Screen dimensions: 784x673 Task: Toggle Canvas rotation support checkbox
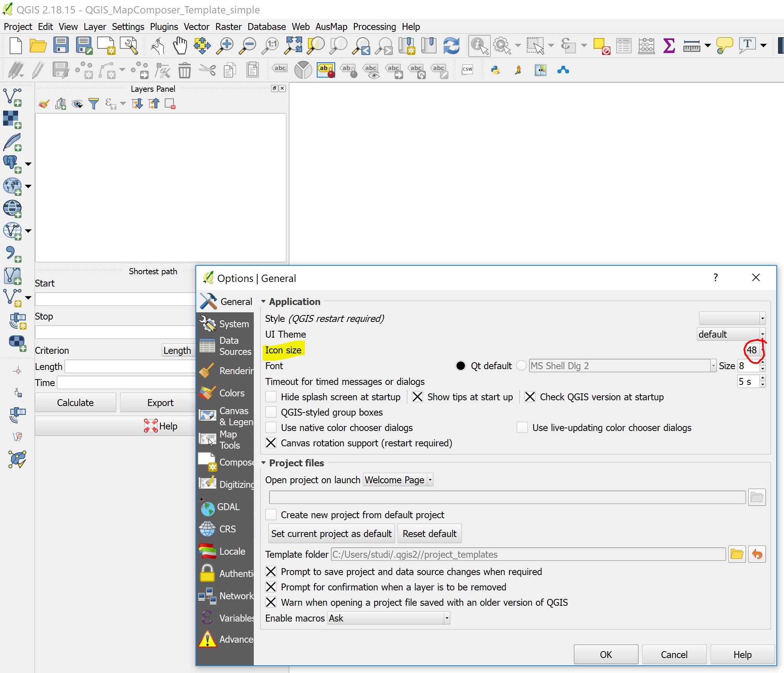pyautogui.click(x=271, y=443)
